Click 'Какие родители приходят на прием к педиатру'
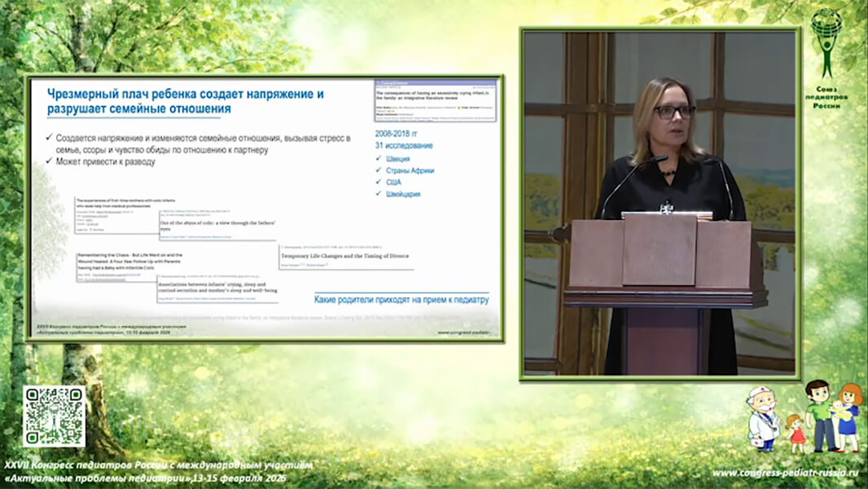868x489 pixels. click(x=401, y=300)
